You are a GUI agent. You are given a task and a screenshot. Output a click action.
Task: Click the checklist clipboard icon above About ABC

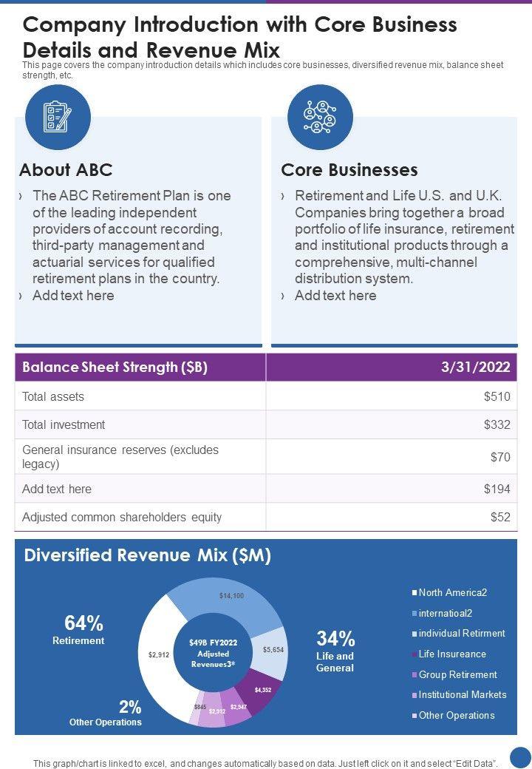(x=58, y=117)
